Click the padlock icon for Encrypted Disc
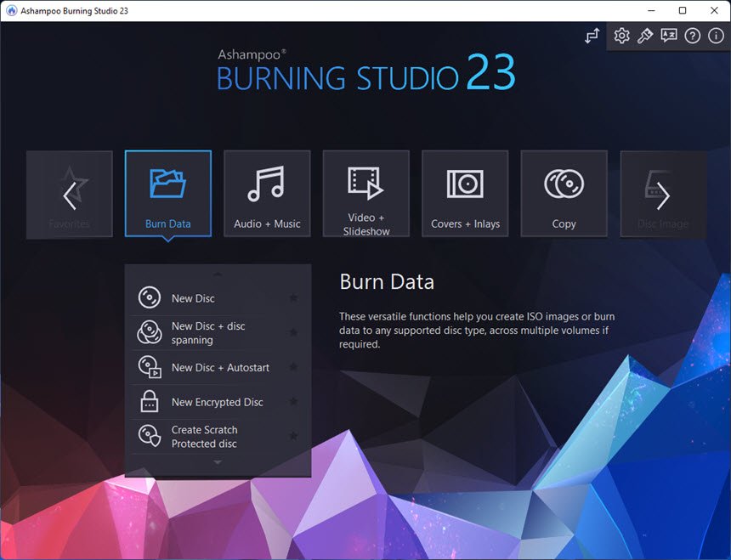 click(150, 402)
